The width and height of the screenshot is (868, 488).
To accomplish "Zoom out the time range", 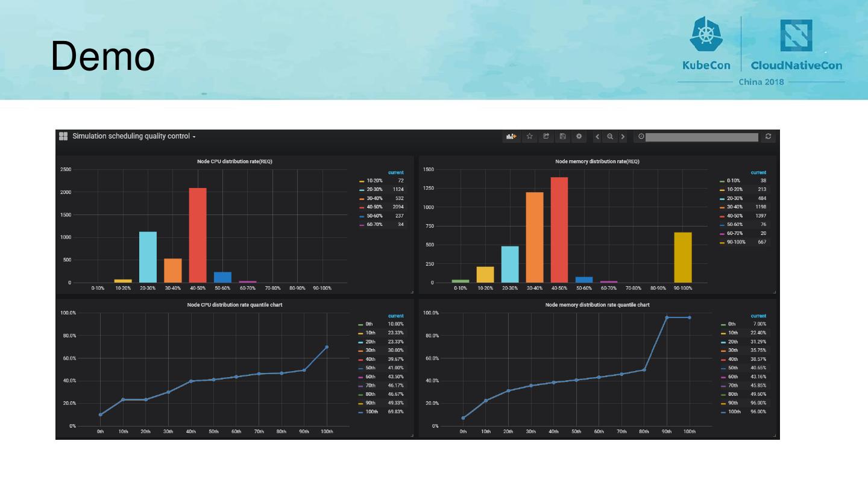I will pos(610,137).
